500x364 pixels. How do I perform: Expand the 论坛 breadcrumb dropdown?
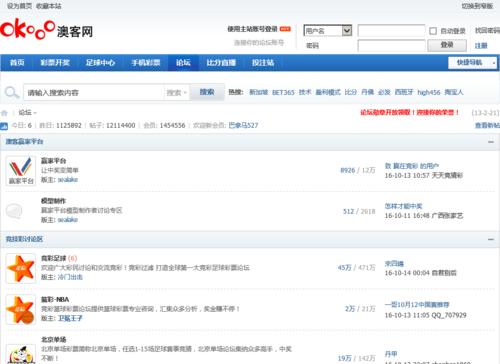[27, 113]
